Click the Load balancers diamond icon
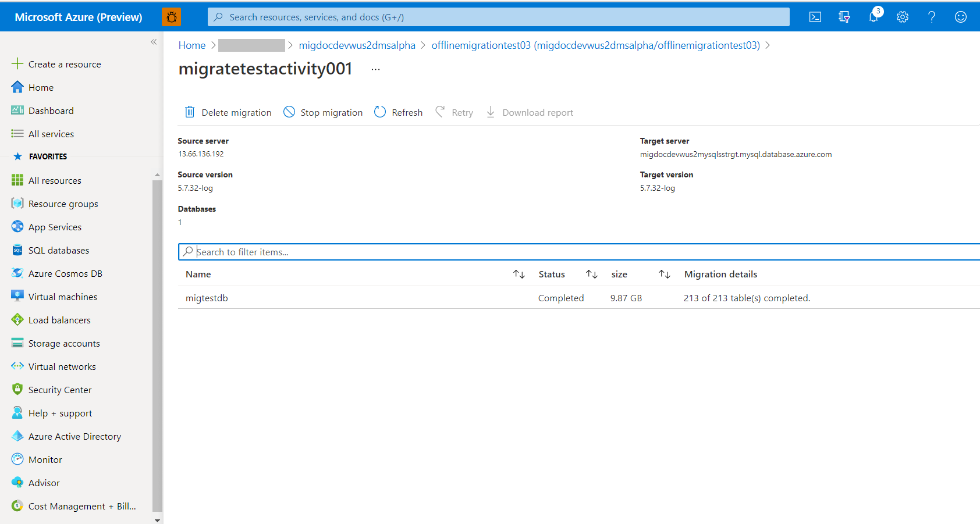This screenshot has height=524, width=980. coord(17,320)
